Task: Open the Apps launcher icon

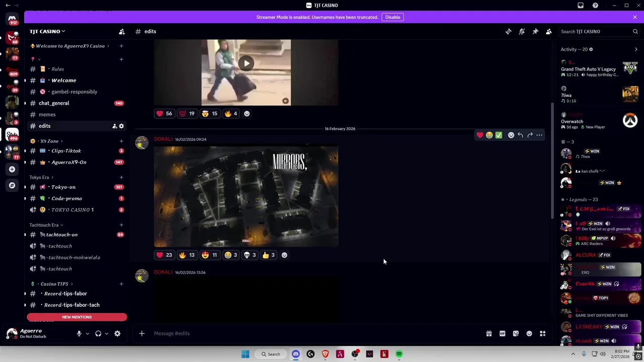Action: (543, 333)
